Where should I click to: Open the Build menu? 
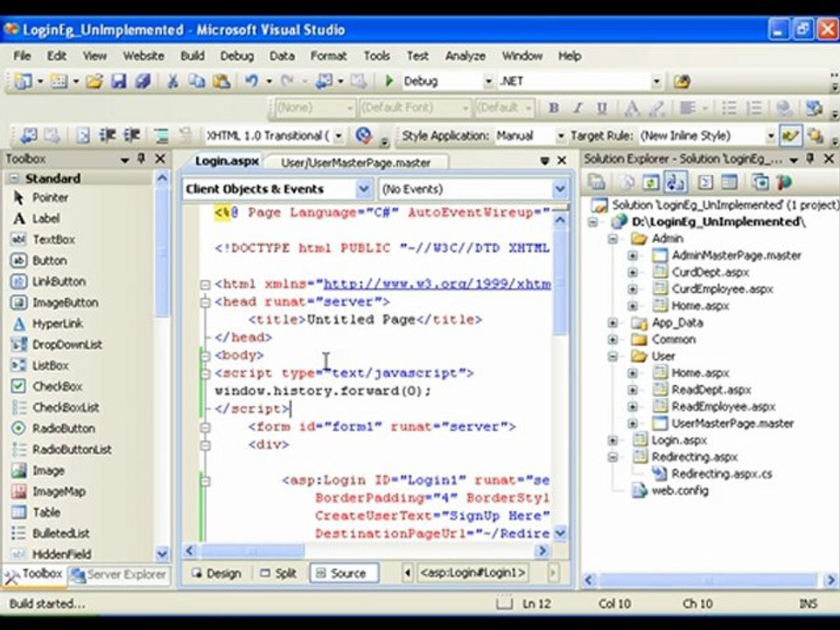(x=192, y=56)
